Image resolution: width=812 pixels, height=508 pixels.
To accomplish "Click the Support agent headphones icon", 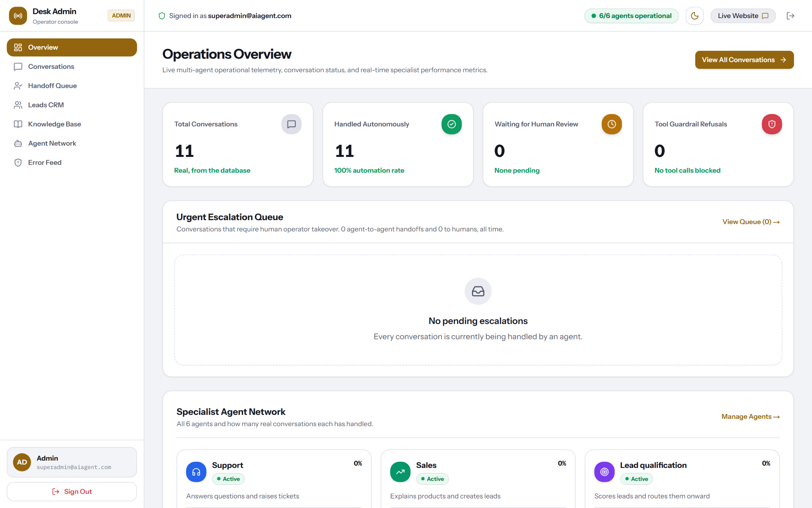I will pos(196,472).
